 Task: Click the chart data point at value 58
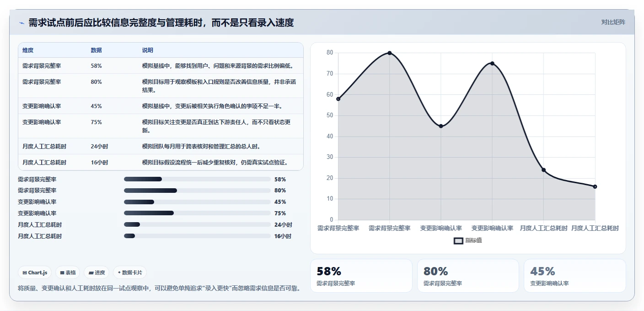[x=338, y=99]
